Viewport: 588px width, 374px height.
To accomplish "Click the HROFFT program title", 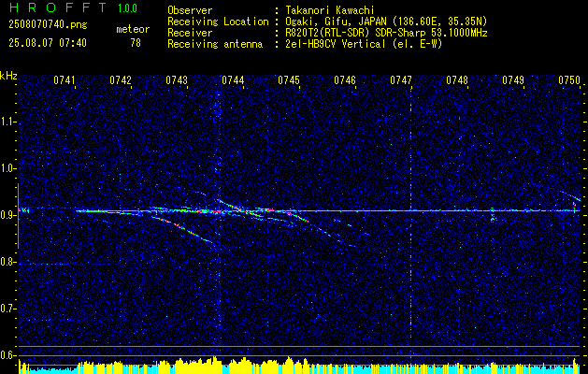I will [59, 7].
